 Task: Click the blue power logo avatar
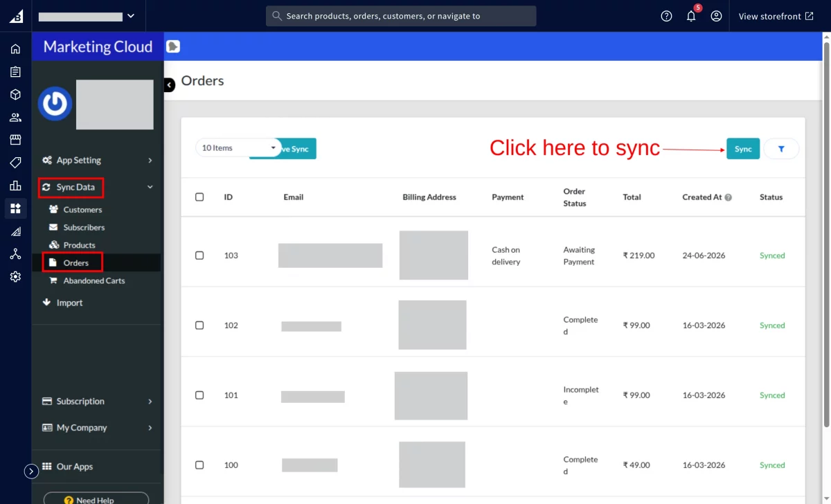point(55,104)
